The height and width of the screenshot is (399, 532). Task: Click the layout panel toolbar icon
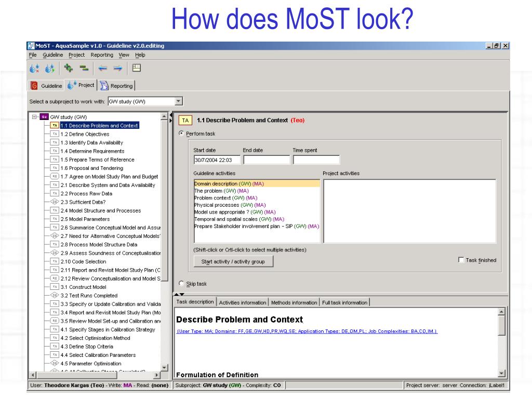click(x=137, y=68)
